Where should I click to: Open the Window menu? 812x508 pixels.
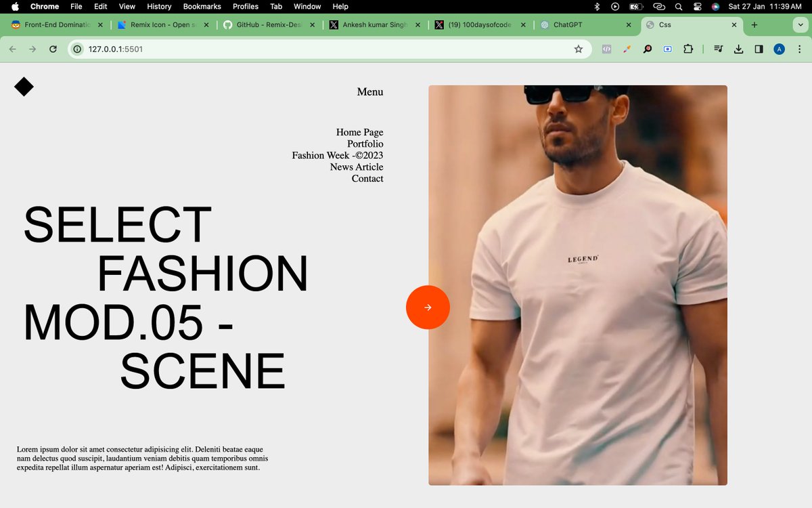tap(307, 6)
